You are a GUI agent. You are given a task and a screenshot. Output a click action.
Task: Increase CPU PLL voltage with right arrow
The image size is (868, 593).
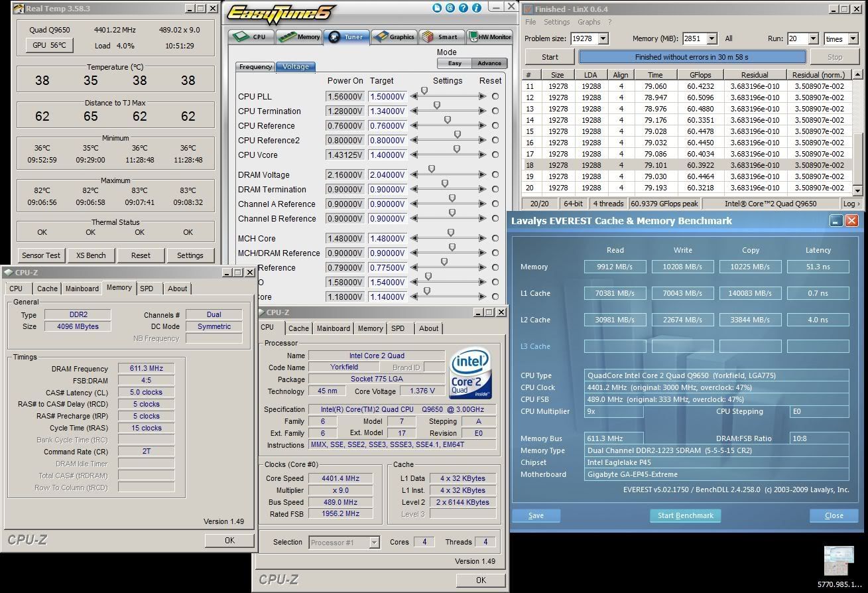coord(483,97)
